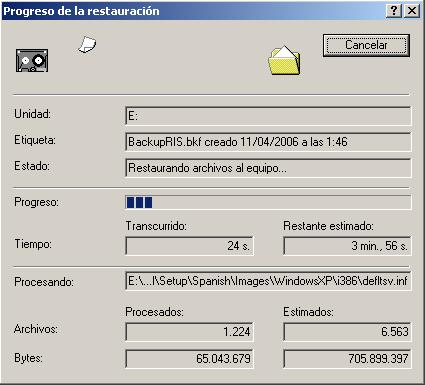Click the Cancelar button
The image size is (425, 385).
coord(366,45)
